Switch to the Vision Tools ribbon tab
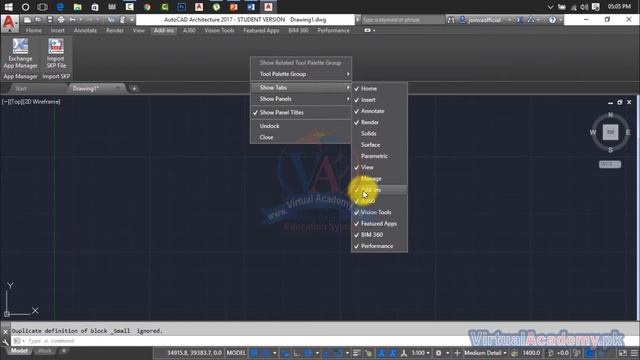 [219, 31]
